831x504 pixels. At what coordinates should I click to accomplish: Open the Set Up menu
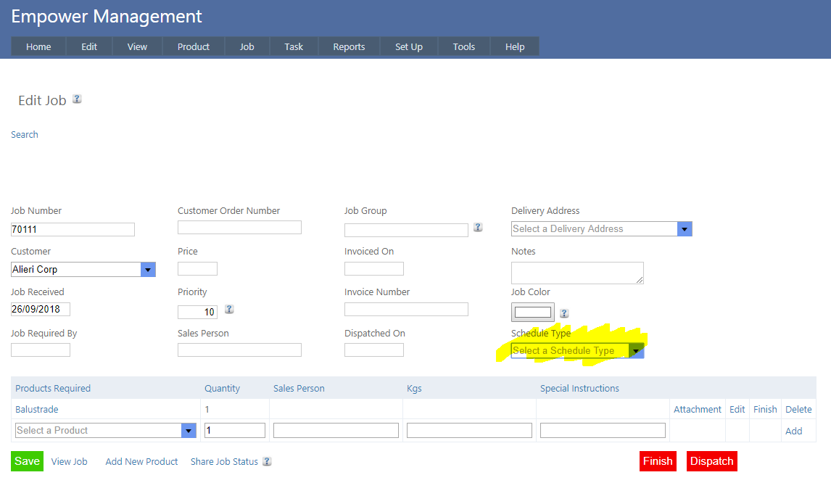point(408,46)
